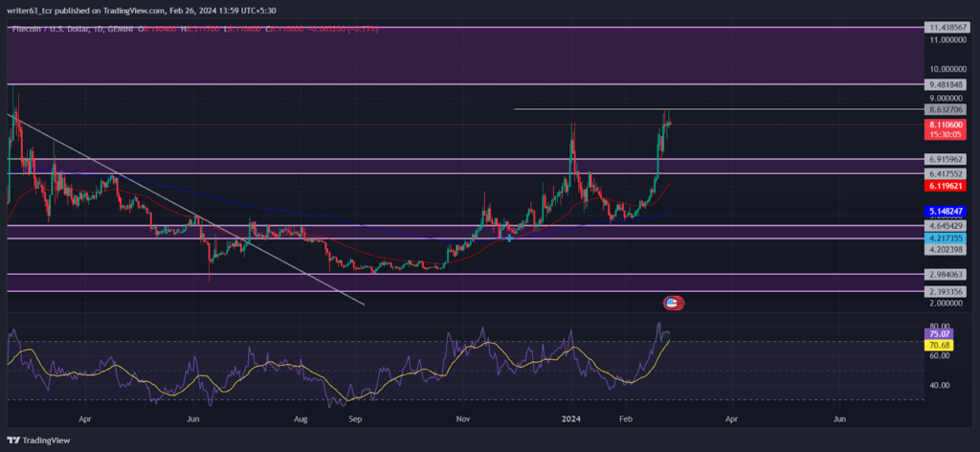Click the blue moving-average cross marker
The width and height of the screenshot is (980, 452).
click(510, 237)
